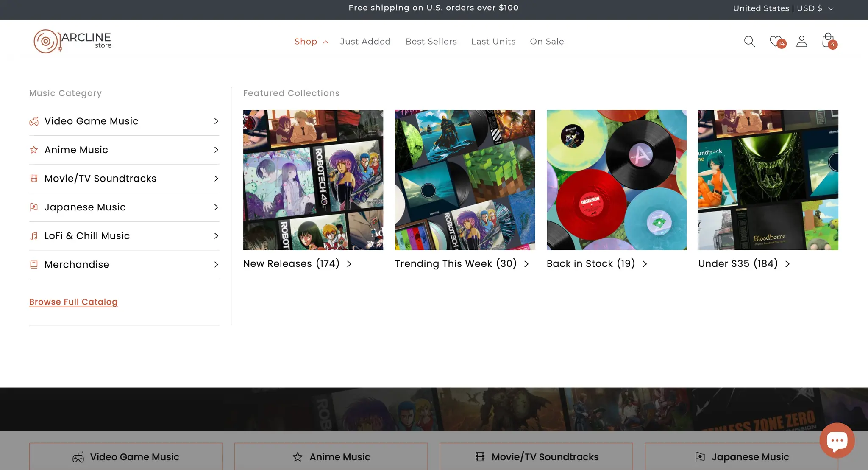Open the Trending This Week collection thumbnail
Image resolution: width=868 pixels, height=470 pixels.
pos(465,180)
